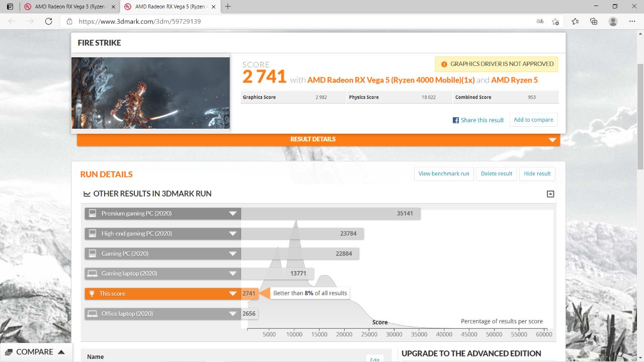The image size is (644, 362).
Task: Click Hide result button
Action: [x=537, y=173]
